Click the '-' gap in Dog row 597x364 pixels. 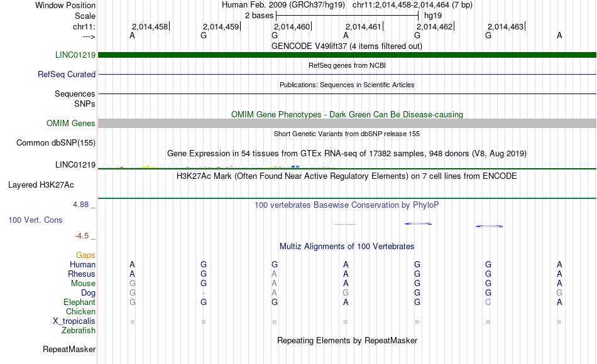(204, 293)
